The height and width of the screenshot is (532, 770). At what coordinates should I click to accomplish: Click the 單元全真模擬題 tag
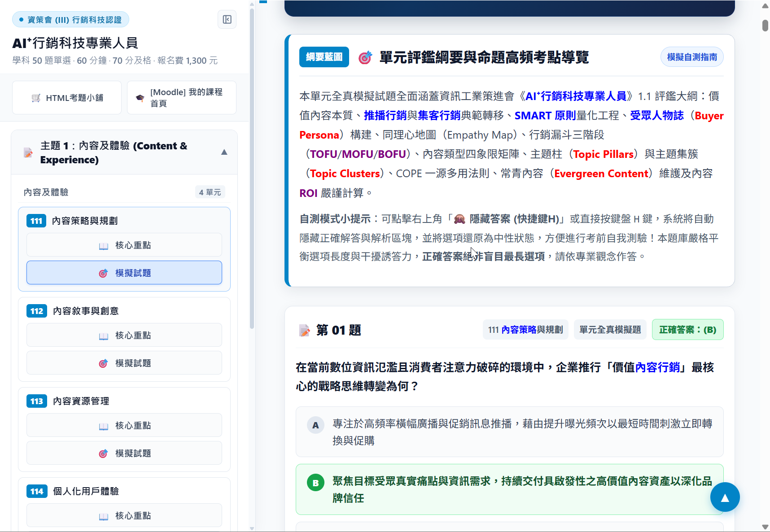(x=610, y=330)
